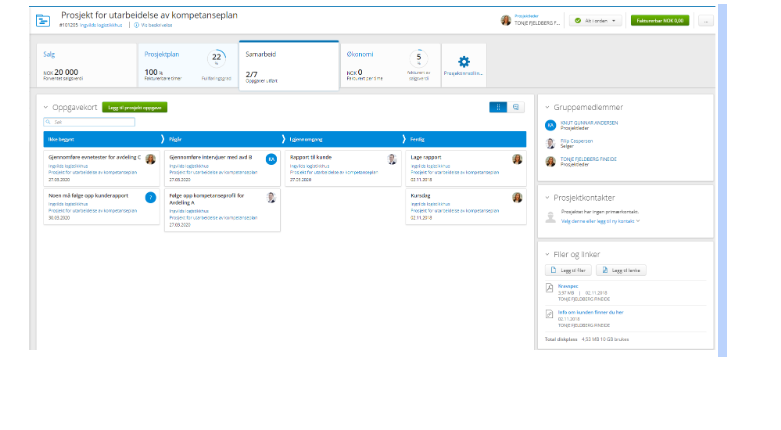Click the placeholder contact icon under Prosjektkontakter
Screen dimensions: 781x430
pos(550,217)
